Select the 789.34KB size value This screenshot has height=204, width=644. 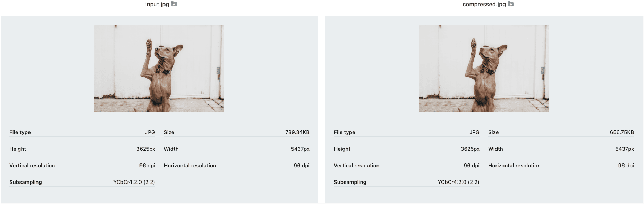pyautogui.click(x=297, y=132)
